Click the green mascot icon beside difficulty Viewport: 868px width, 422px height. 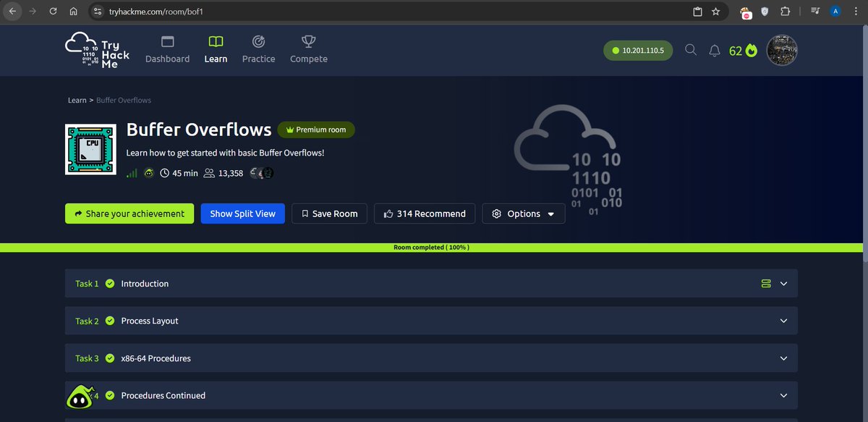pos(148,173)
